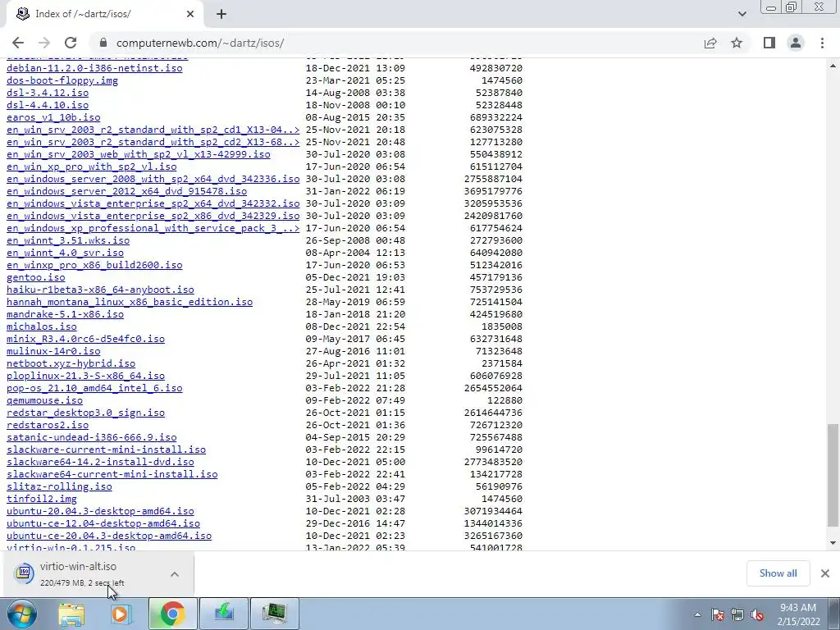View site security lock info
This screenshot has width=840, height=630.
[103, 43]
